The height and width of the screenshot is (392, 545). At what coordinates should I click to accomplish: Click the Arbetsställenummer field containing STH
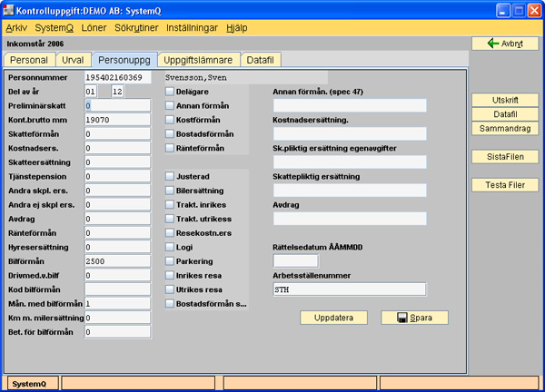point(349,289)
